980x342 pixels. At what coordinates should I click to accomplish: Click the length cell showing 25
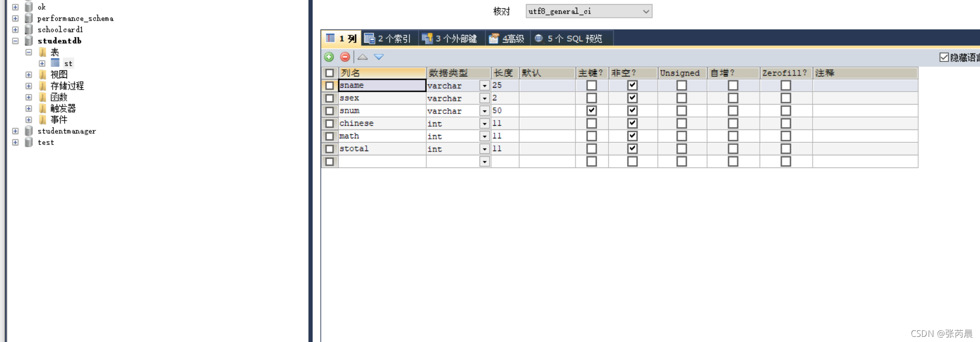click(x=505, y=85)
